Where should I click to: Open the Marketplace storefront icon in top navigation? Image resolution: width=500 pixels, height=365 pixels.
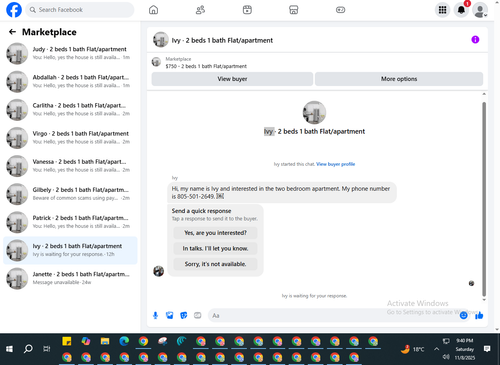[x=294, y=10]
